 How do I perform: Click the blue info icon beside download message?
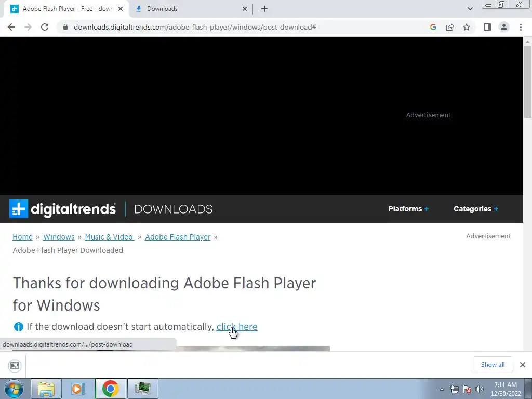(x=18, y=327)
